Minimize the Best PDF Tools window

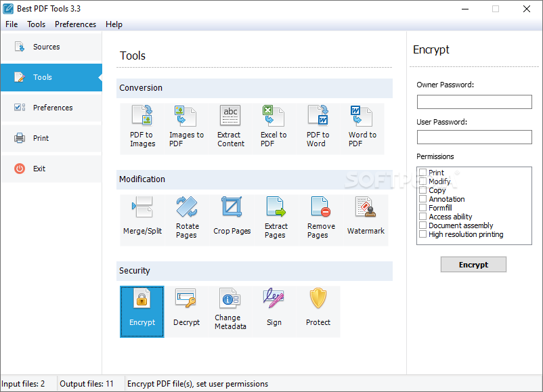(465, 9)
